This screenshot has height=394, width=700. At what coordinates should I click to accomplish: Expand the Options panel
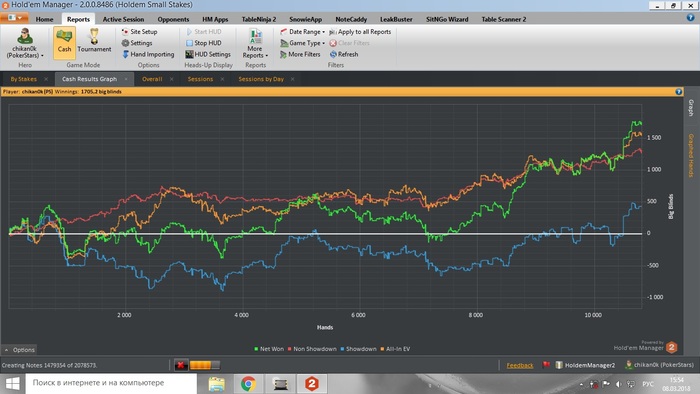pyautogui.click(x=20, y=350)
